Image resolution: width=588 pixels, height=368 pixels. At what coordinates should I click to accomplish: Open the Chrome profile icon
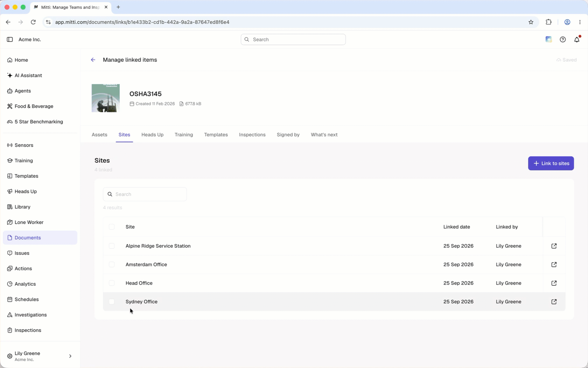coord(567,22)
